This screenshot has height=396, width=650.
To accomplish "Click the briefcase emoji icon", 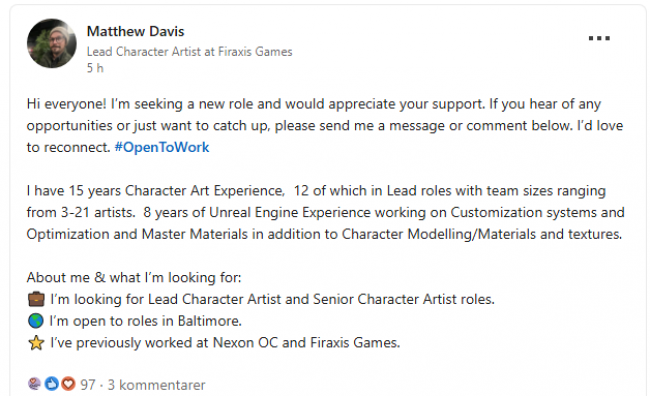I will [36, 299].
